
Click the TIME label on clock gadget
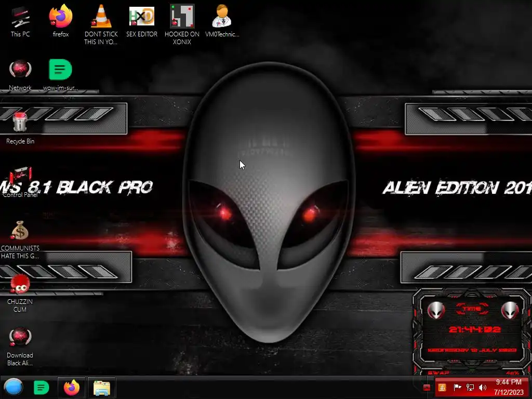coord(472,309)
